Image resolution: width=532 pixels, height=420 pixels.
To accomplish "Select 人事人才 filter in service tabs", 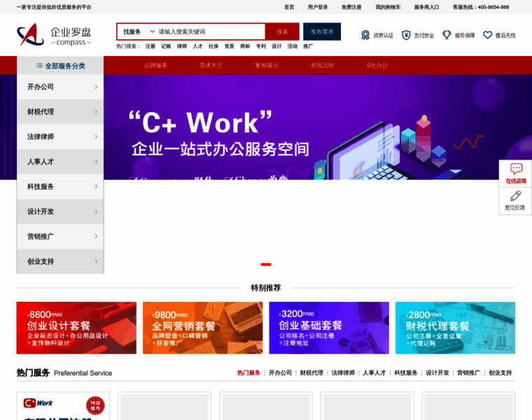I will [x=374, y=373].
